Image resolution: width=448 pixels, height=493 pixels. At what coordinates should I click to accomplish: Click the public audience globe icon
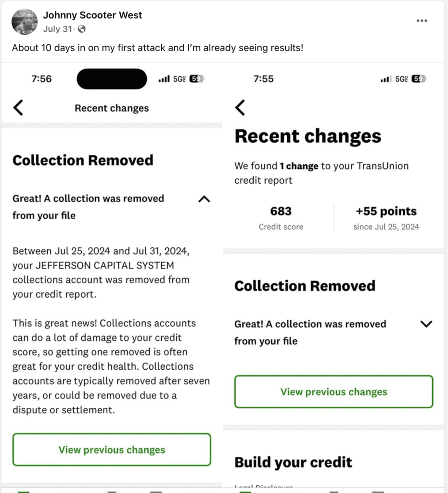coord(82,29)
